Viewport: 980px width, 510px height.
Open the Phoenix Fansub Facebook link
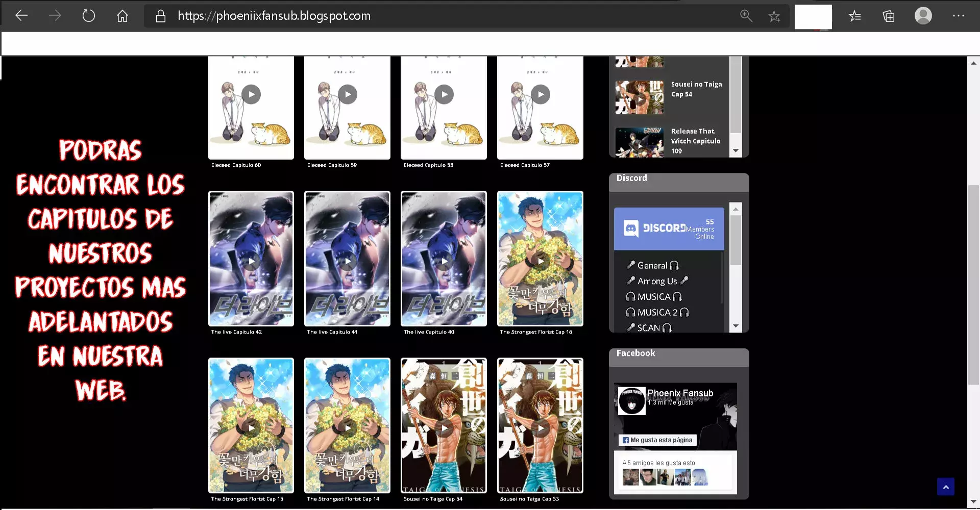[x=680, y=393]
